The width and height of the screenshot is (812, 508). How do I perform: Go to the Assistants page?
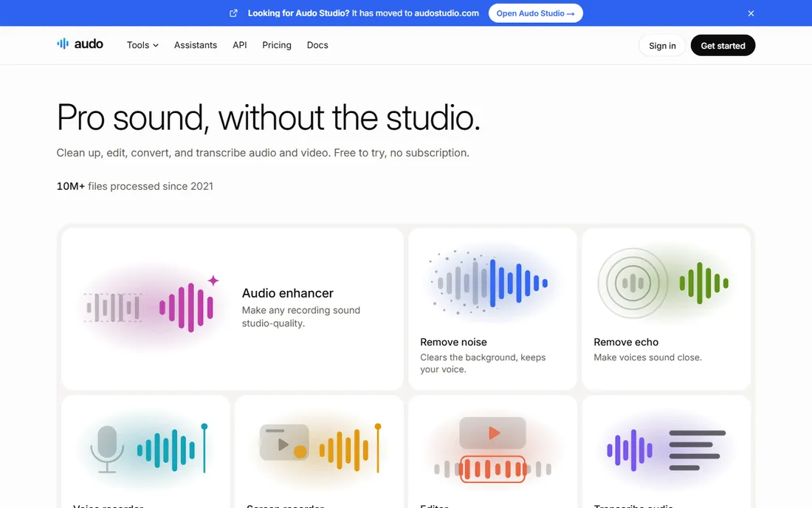195,45
